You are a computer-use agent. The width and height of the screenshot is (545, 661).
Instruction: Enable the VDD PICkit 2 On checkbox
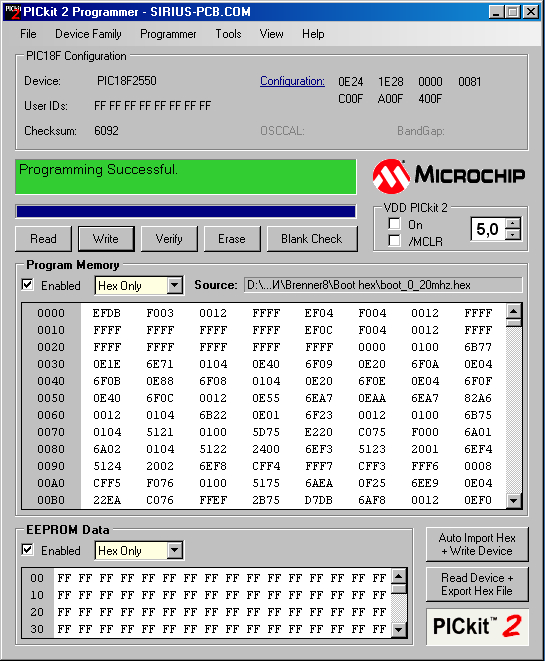tap(395, 223)
